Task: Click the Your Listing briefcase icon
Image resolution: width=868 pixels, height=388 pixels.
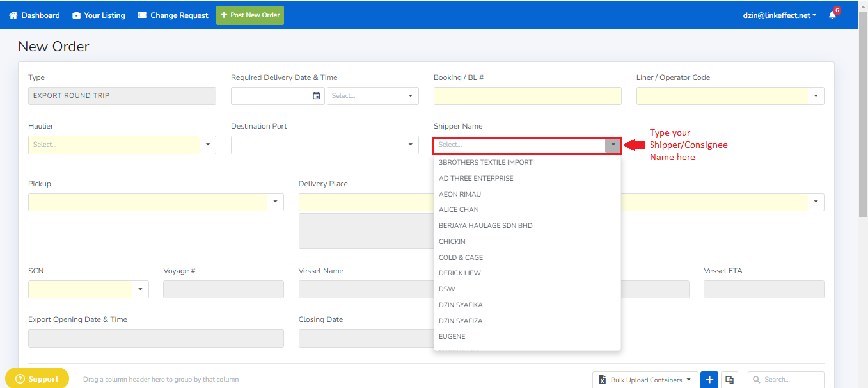Action: pos(76,15)
